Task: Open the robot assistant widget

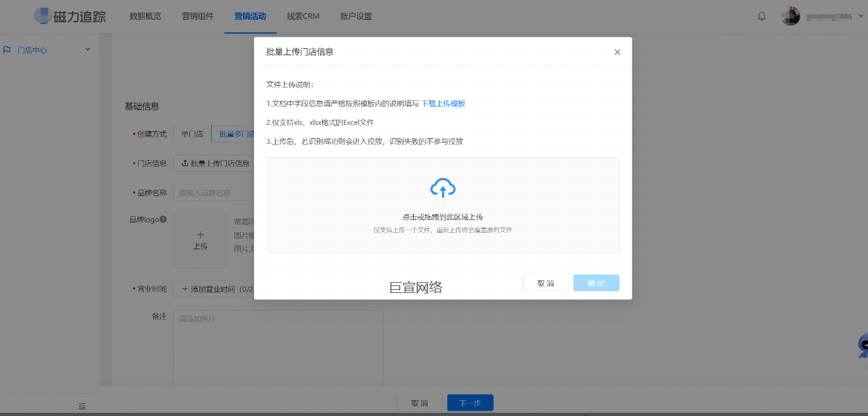Action: click(863, 346)
